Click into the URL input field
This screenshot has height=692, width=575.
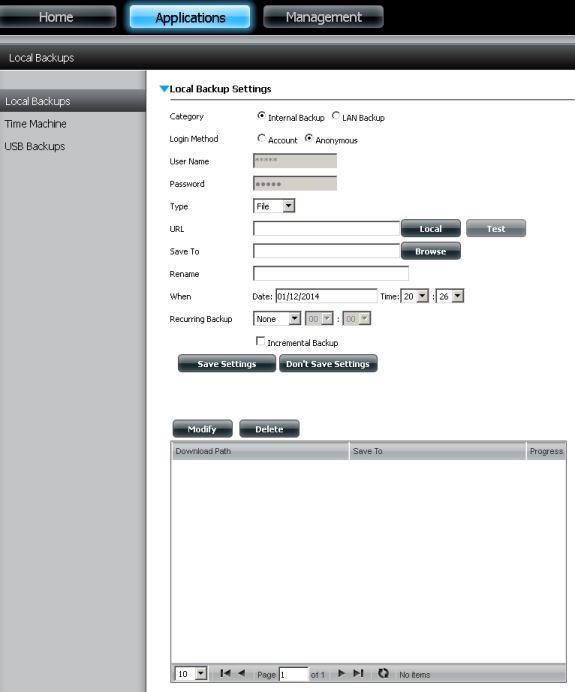(327, 229)
